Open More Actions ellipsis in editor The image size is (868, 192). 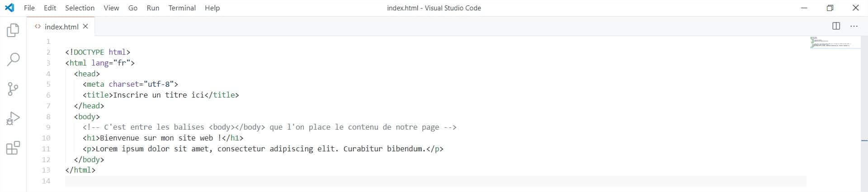click(854, 26)
